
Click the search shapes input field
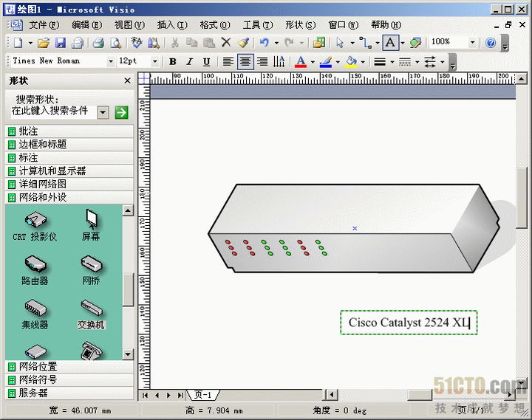53,111
